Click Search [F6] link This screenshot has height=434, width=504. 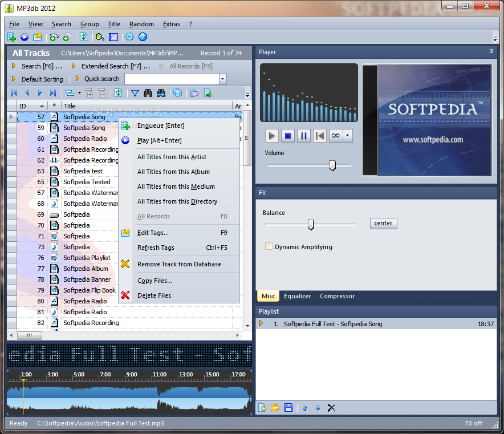(42, 66)
